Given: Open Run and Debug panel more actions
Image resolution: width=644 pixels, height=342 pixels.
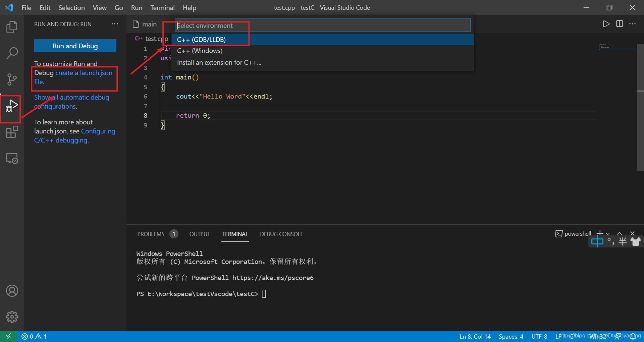Looking at the screenshot, I should 115,24.
